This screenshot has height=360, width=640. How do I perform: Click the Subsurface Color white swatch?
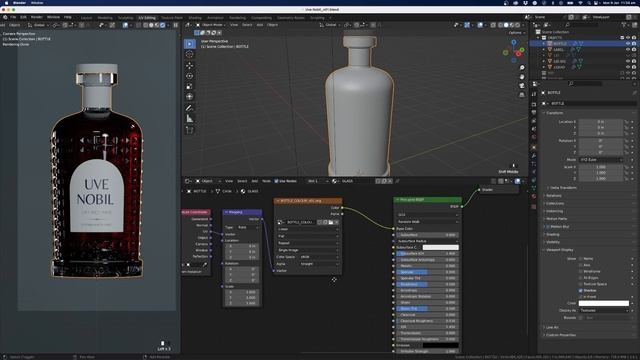(x=440, y=247)
